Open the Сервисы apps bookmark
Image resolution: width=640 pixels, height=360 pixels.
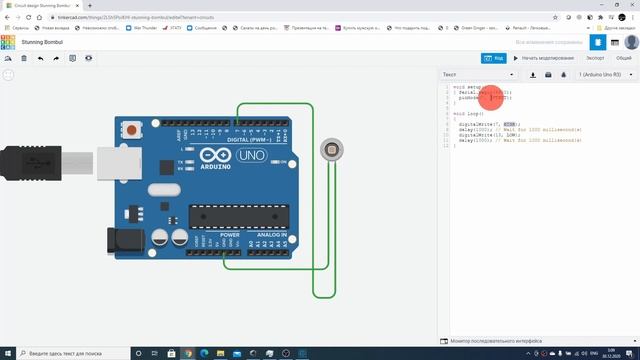click(17, 28)
